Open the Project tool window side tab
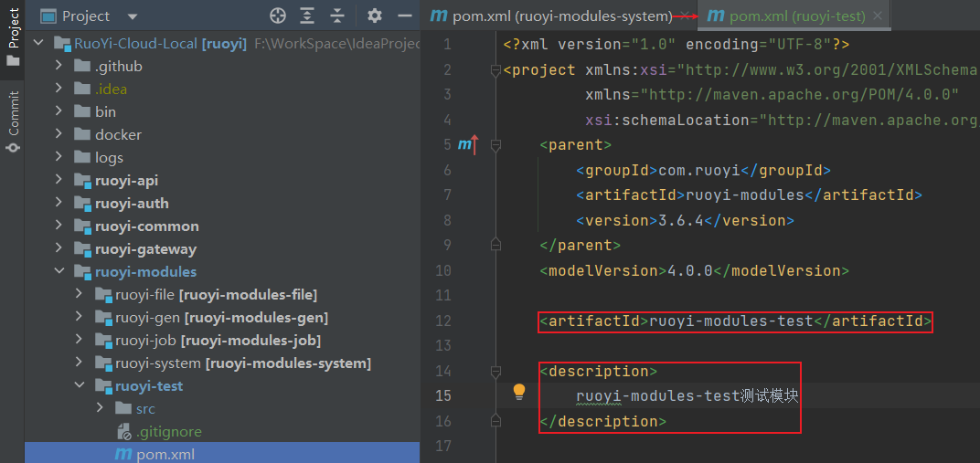980x463 pixels. point(13,37)
